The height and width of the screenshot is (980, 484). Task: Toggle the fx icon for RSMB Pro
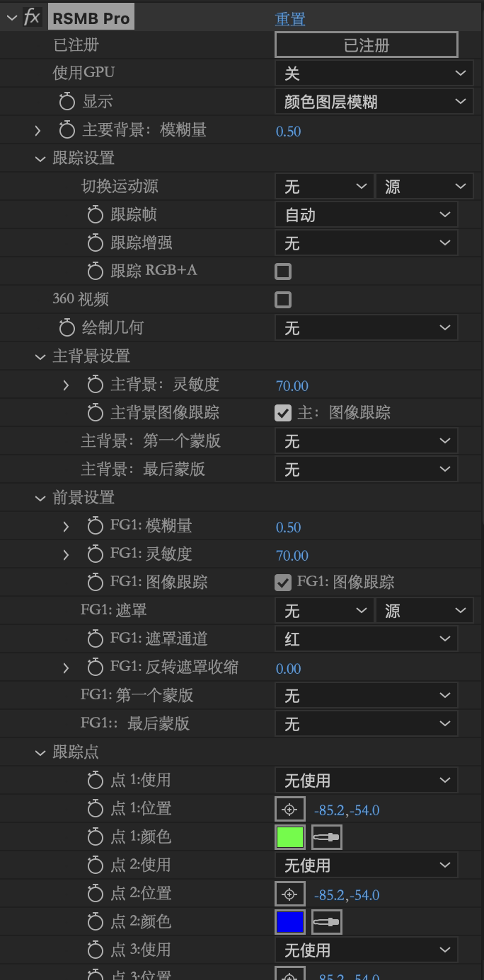click(31, 18)
